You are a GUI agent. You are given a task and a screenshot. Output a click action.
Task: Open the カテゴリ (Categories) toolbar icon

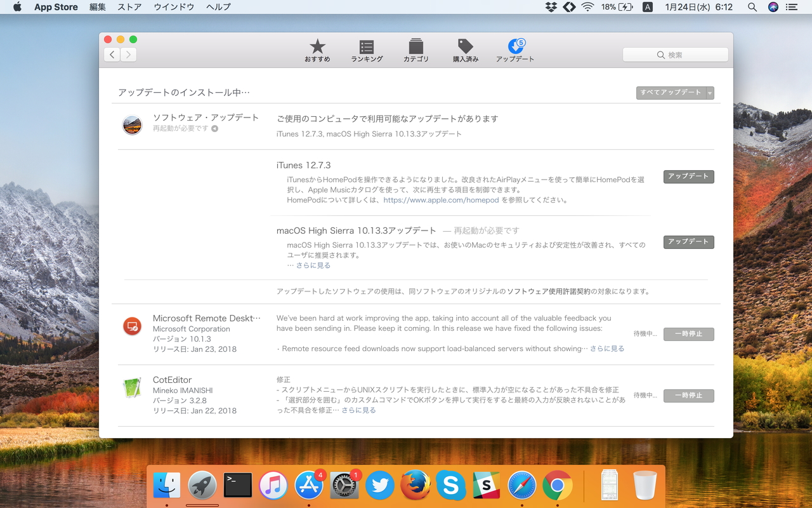416,51
